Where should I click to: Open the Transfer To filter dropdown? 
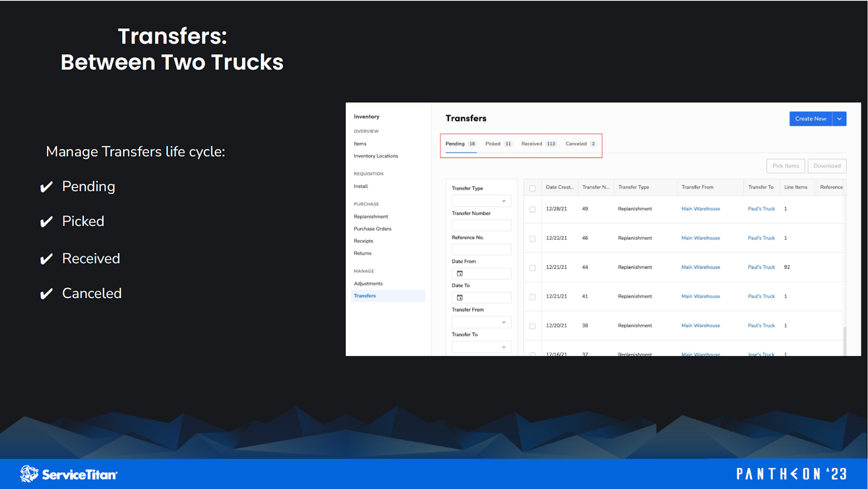click(x=481, y=346)
